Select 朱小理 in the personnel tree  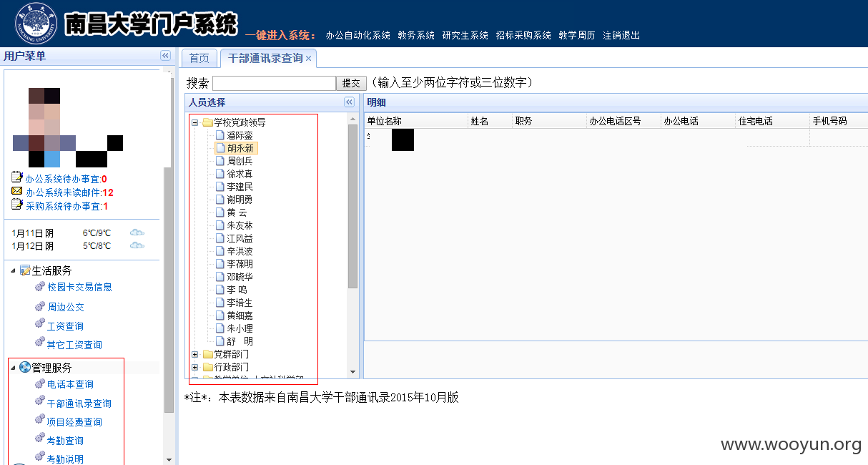pyautogui.click(x=240, y=328)
